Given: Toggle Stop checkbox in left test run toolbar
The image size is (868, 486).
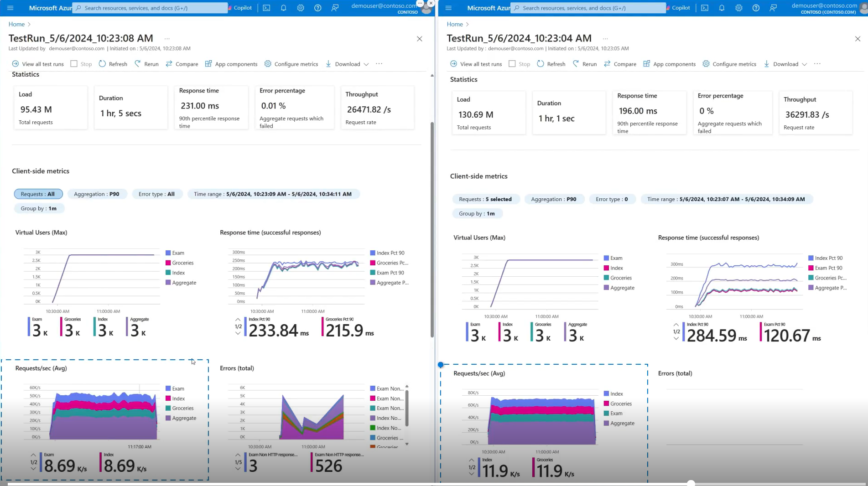Looking at the screenshot, I should (x=74, y=64).
